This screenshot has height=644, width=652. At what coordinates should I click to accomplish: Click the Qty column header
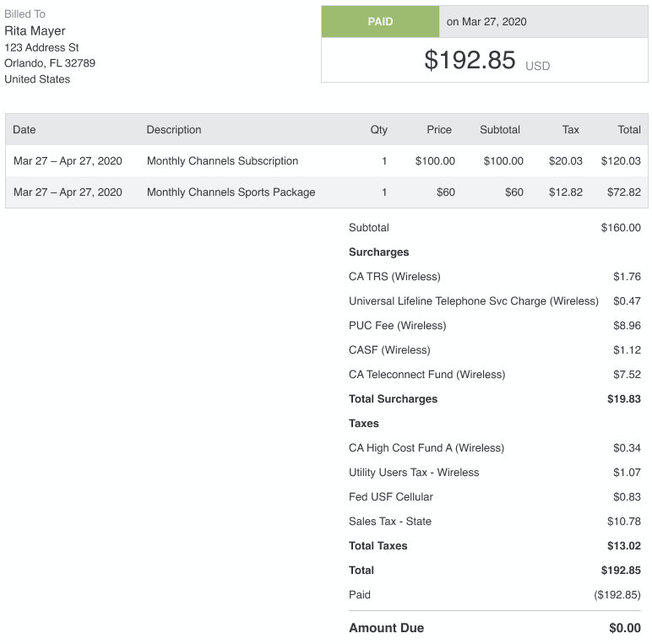378,130
